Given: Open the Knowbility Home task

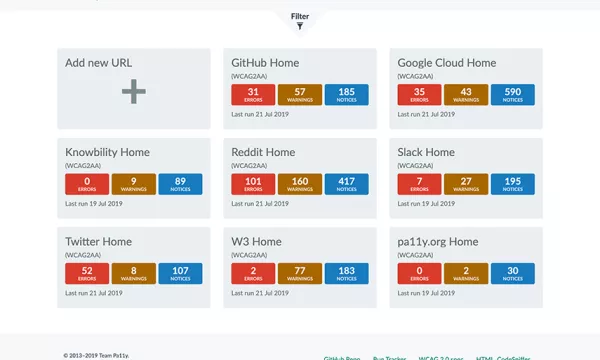Looking at the screenshot, I should pos(107,152).
